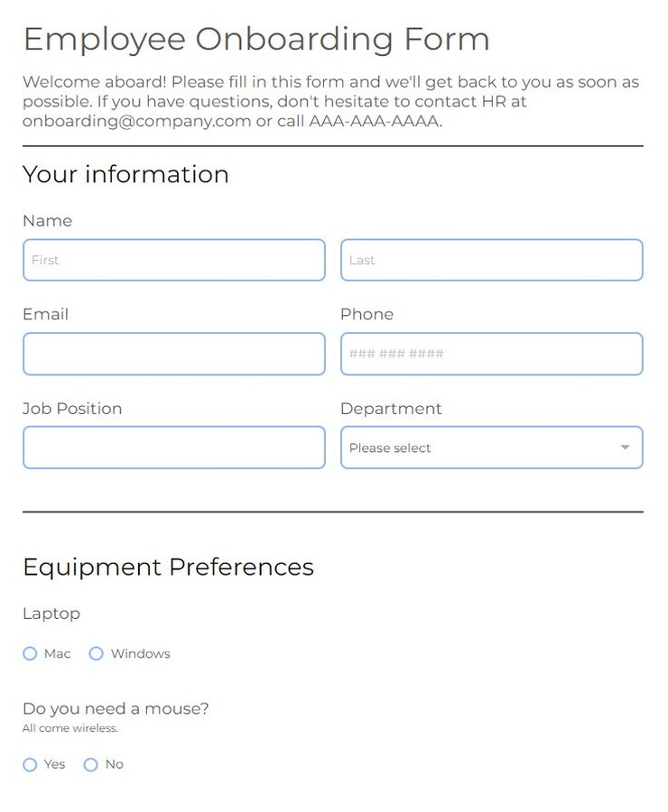Choose No for needing a mouse
The image size is (668, 812).
(90, 764)
